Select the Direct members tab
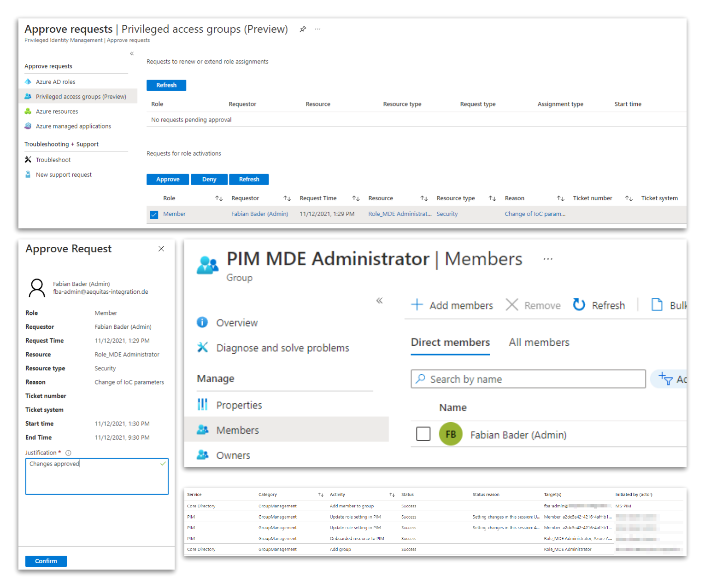The height and width of the screenshot is (588, 705). click(x=450, y=342)
